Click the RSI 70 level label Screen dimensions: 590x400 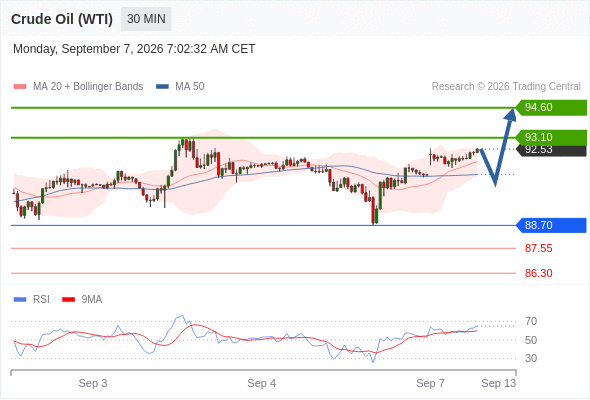click(x=531, y=321)
